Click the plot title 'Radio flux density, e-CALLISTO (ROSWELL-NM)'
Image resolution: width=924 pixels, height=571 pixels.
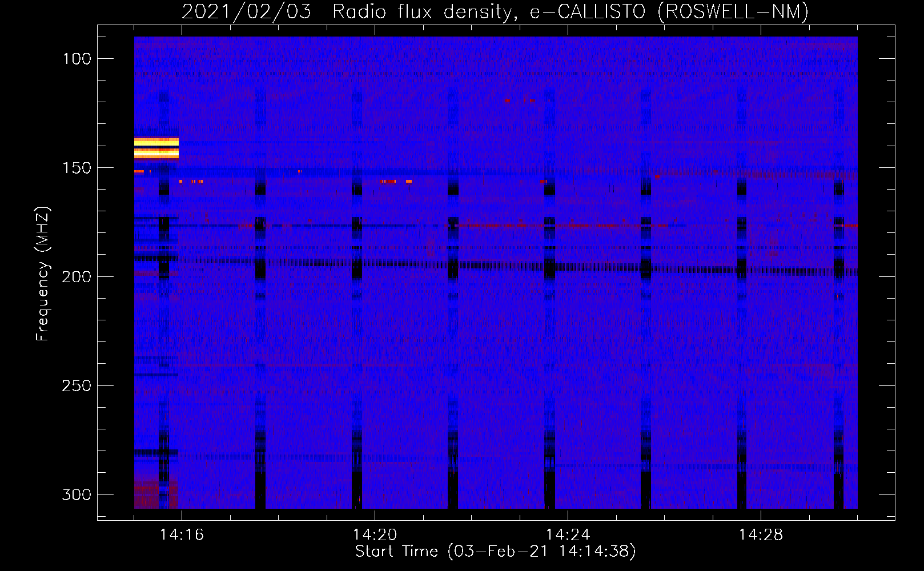[571, 11]
